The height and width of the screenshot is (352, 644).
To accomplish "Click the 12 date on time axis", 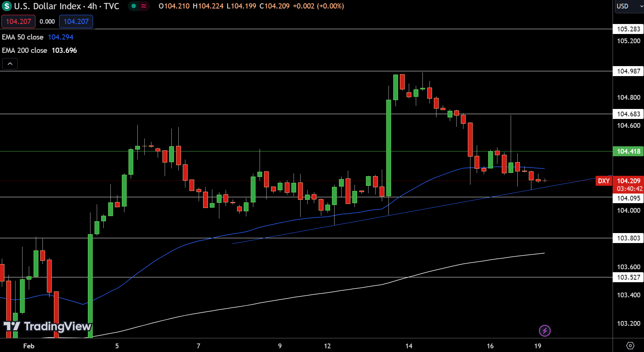I will coord(327,346).
